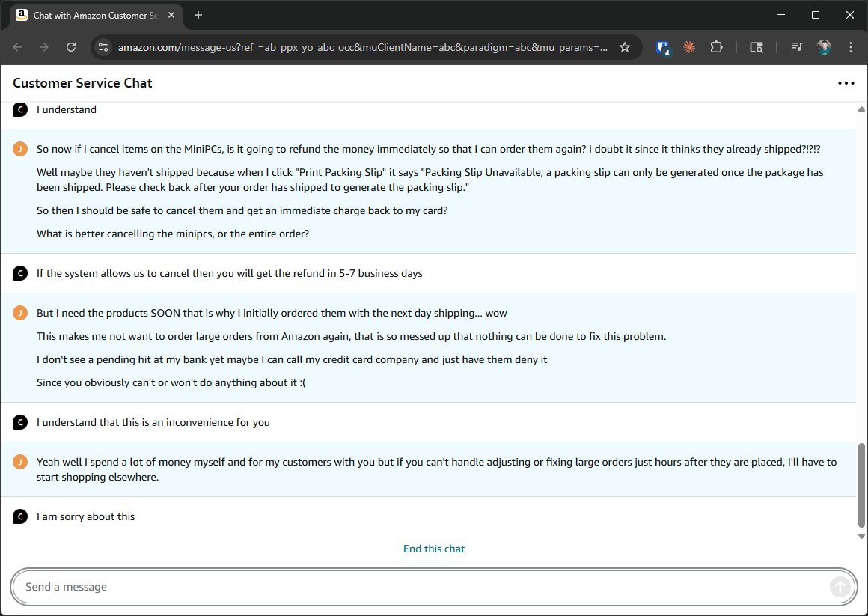Click the Customer Service Chat heading

[x=82, y=83]
